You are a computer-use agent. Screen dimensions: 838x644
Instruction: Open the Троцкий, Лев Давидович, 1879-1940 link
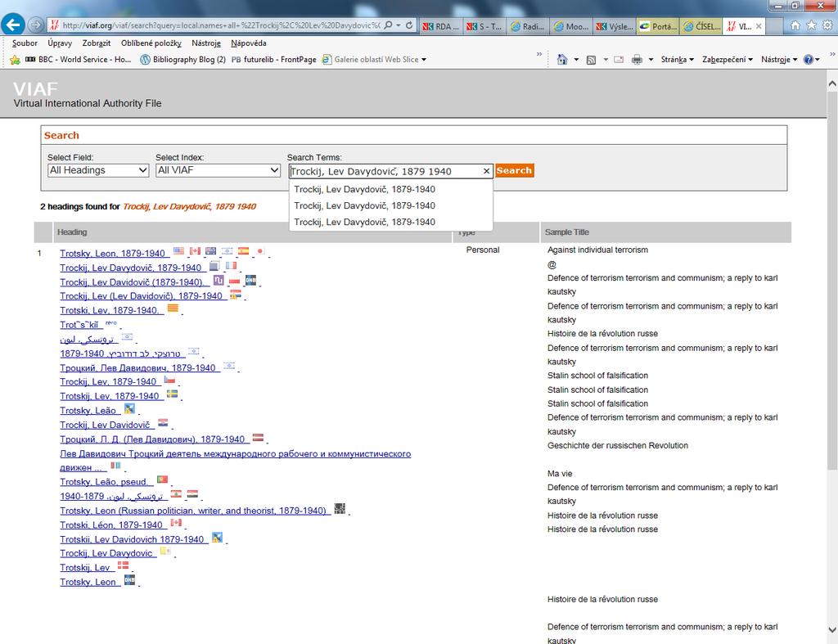(137, 367)
